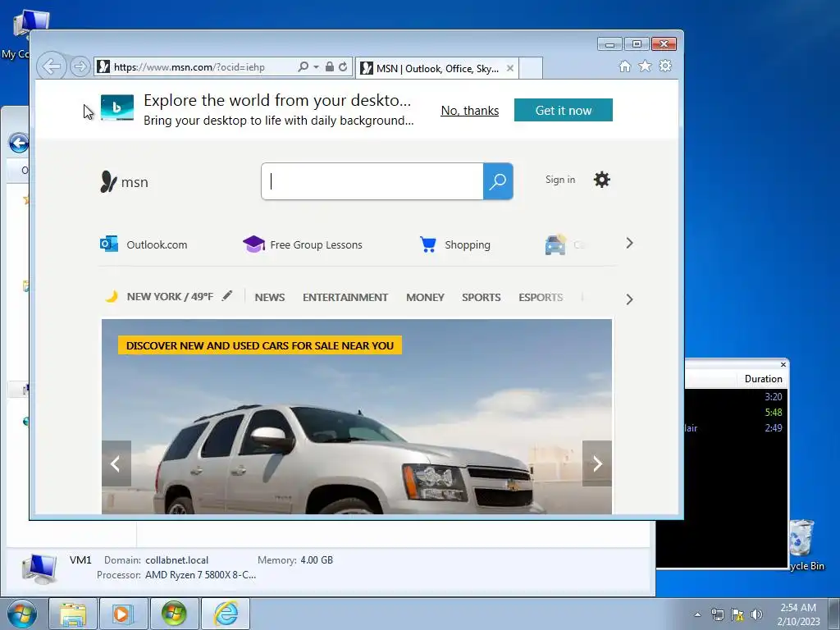This screenshot has height=630, width=840.
Task: Open the Outlook.com shortcut
Action: [144, 244]
